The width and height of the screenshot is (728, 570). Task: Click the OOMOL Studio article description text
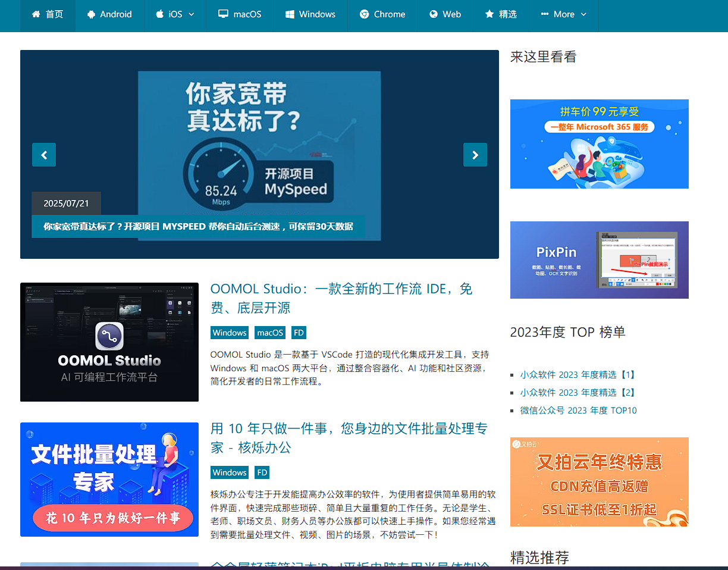coord(350,368)
